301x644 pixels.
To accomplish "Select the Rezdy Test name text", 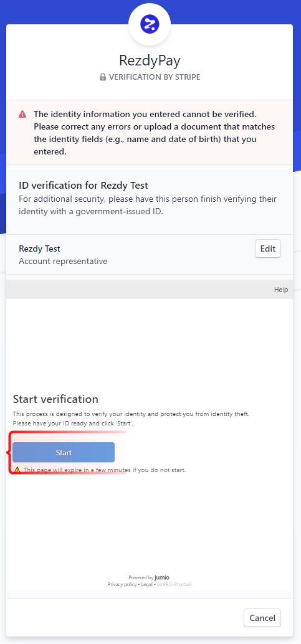I will (39, 249).
